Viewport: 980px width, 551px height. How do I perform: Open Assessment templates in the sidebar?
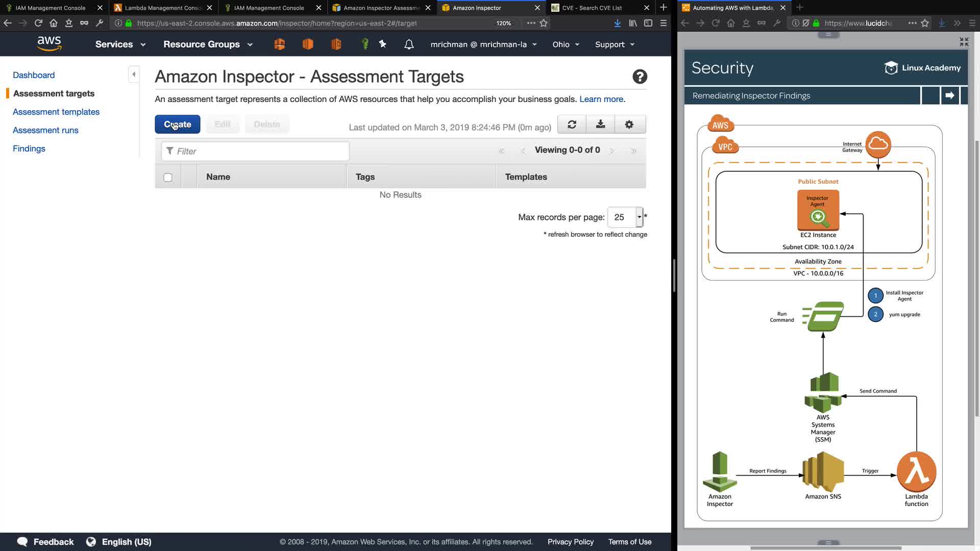tap(56, 112)
